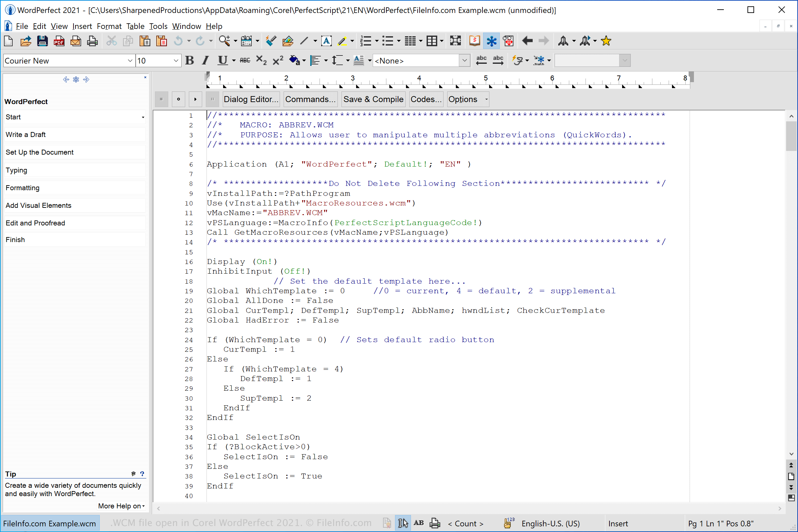
Task: Click the paragraph alignment icon
Action: (x=316, y=61)
